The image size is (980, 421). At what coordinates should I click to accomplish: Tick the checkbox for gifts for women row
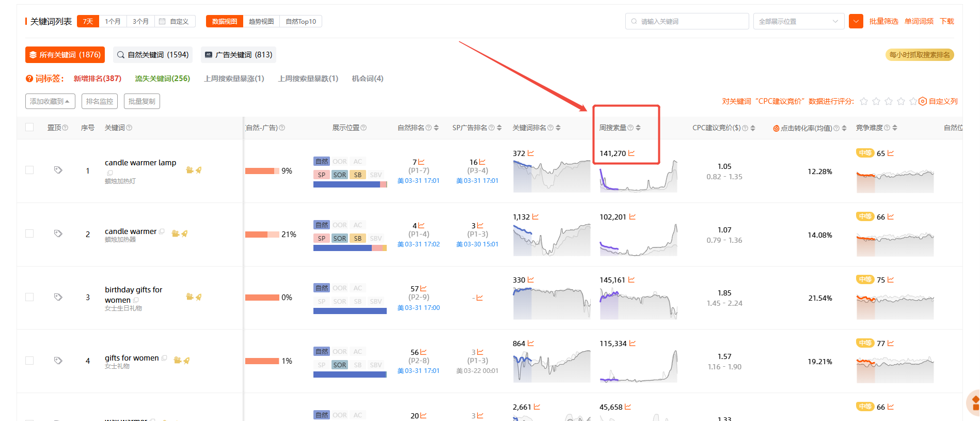29,361
